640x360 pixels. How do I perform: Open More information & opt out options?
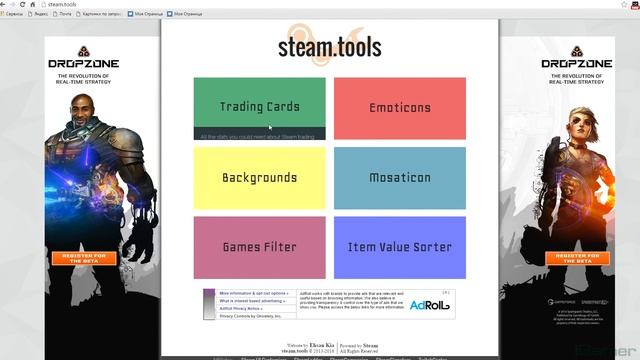253,293
